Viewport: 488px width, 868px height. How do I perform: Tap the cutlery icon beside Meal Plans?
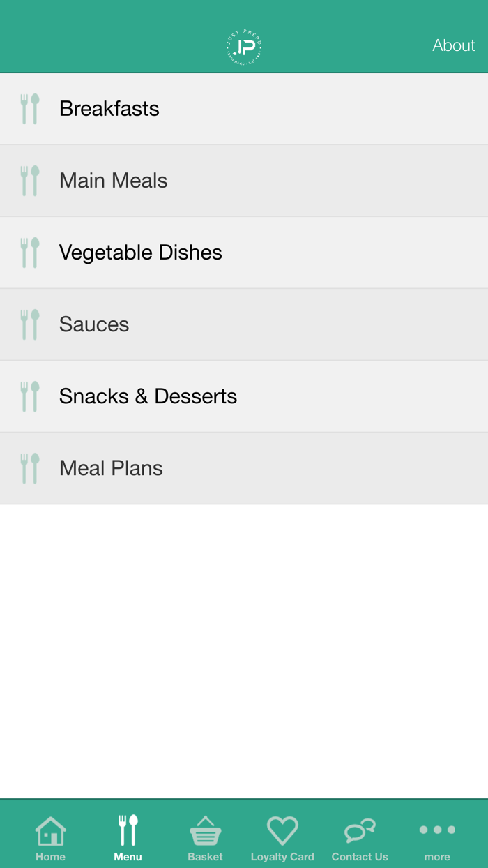tap(30, 468)
